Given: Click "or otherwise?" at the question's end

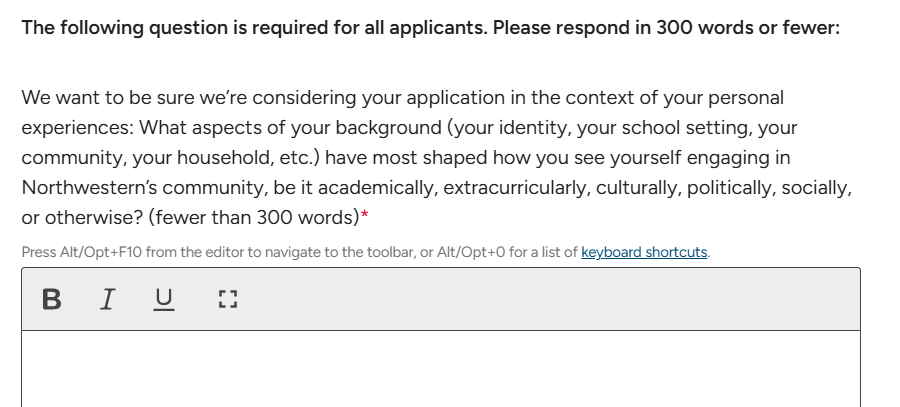Looking at the screenshot, I should click(82, 218).
